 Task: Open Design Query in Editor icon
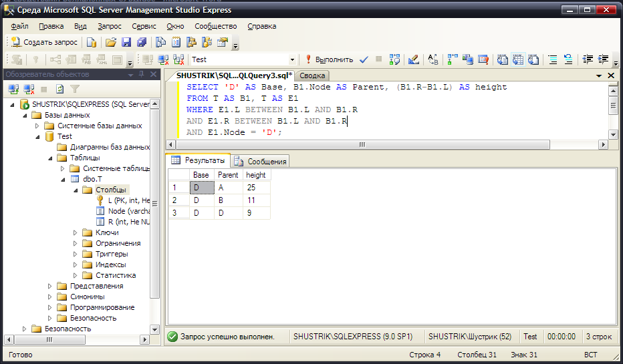coord(414,59)
